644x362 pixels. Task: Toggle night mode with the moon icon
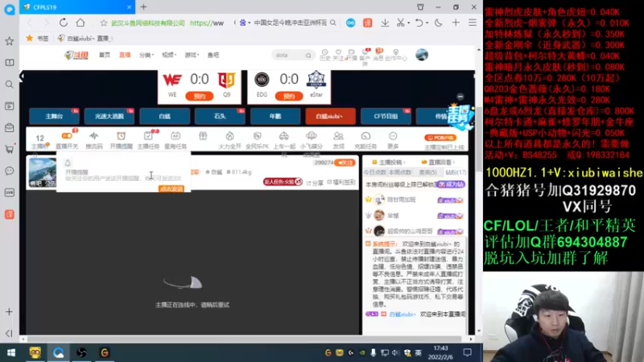coord(439,23)
